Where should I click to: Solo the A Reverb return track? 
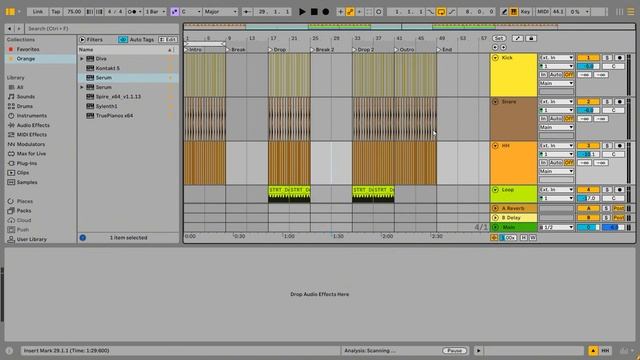(x=607, y=209)
